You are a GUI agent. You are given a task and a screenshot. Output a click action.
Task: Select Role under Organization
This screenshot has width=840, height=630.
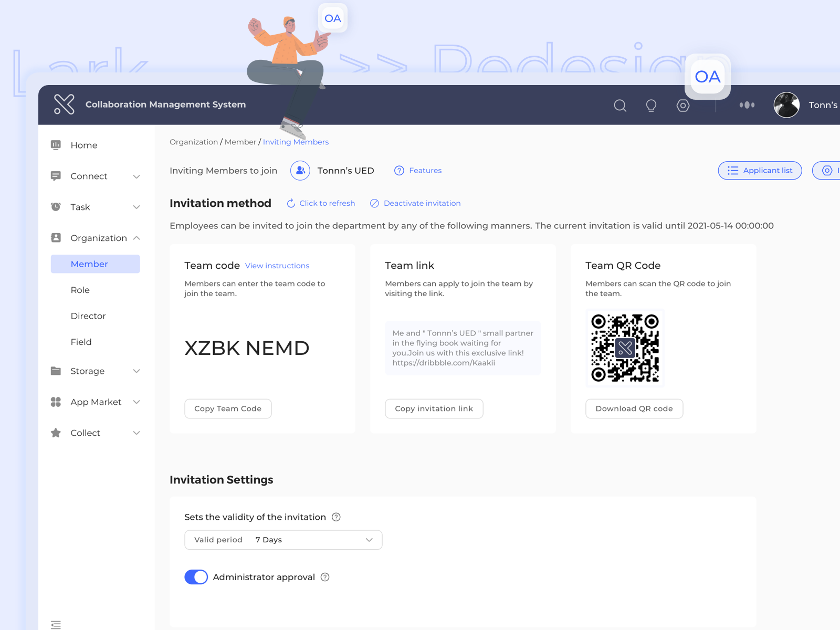(x=80, y=290)
